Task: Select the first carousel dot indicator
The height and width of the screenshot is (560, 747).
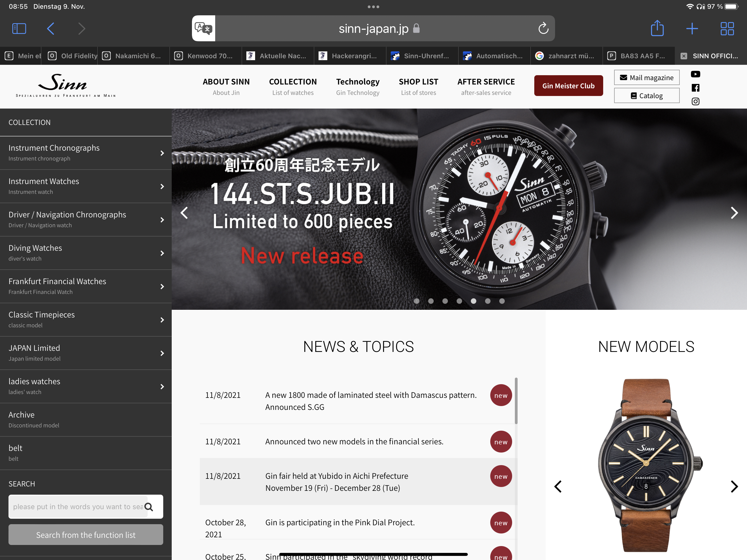Action: (416, 301)
